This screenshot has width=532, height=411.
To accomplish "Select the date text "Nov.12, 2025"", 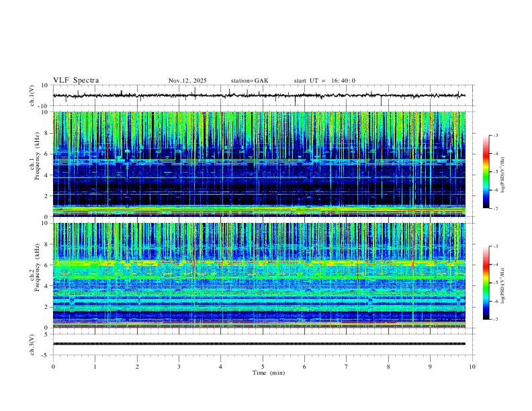I will (187, 81).
